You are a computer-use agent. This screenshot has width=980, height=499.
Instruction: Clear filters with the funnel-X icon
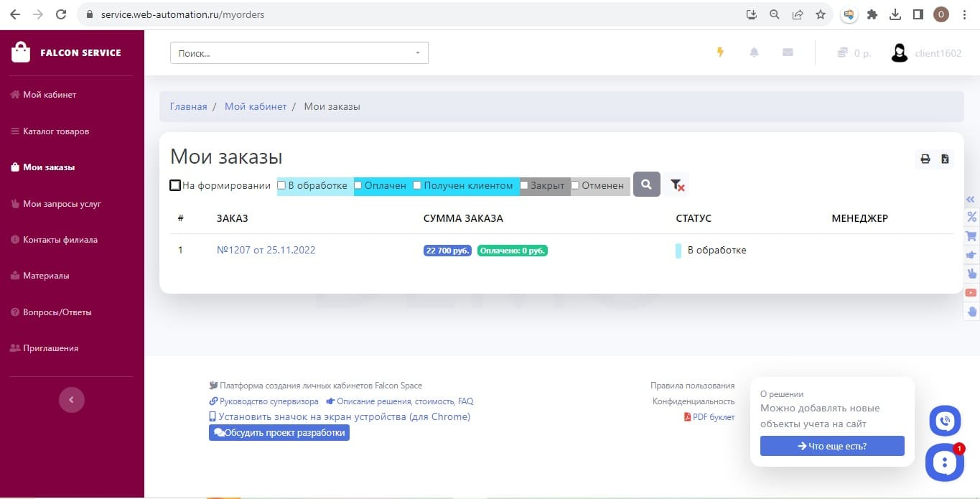point(677,185)
